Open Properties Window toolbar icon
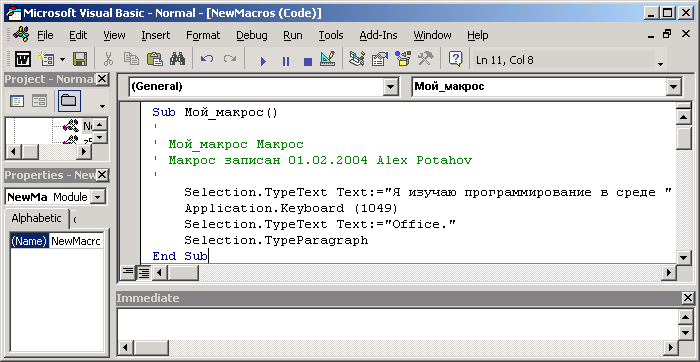 tap(380, 59)
